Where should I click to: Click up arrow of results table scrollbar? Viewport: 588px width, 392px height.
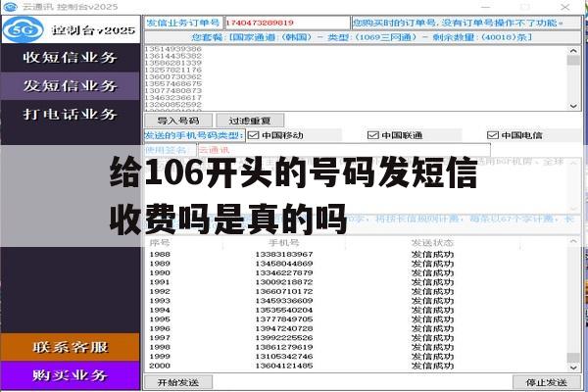[x=573, y=242]
